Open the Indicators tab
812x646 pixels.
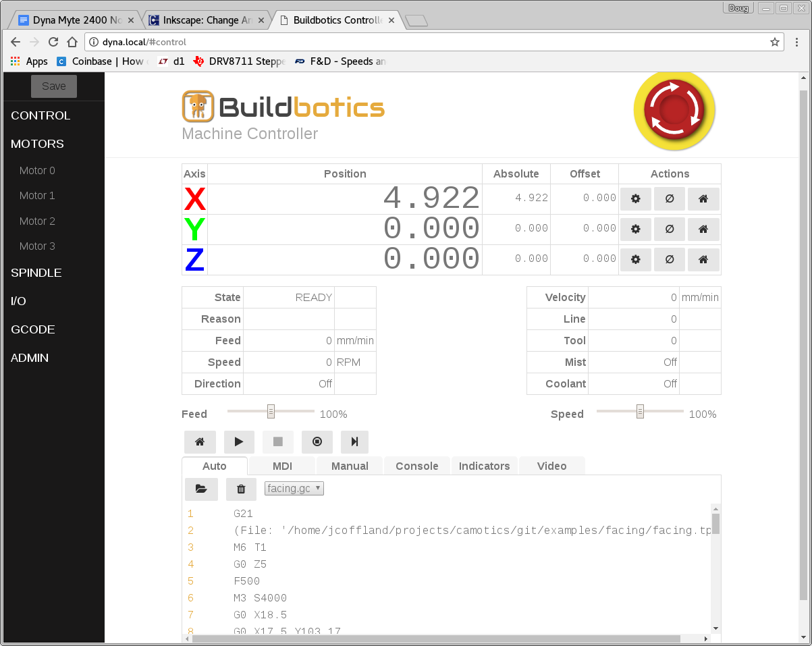pos(484,466)
